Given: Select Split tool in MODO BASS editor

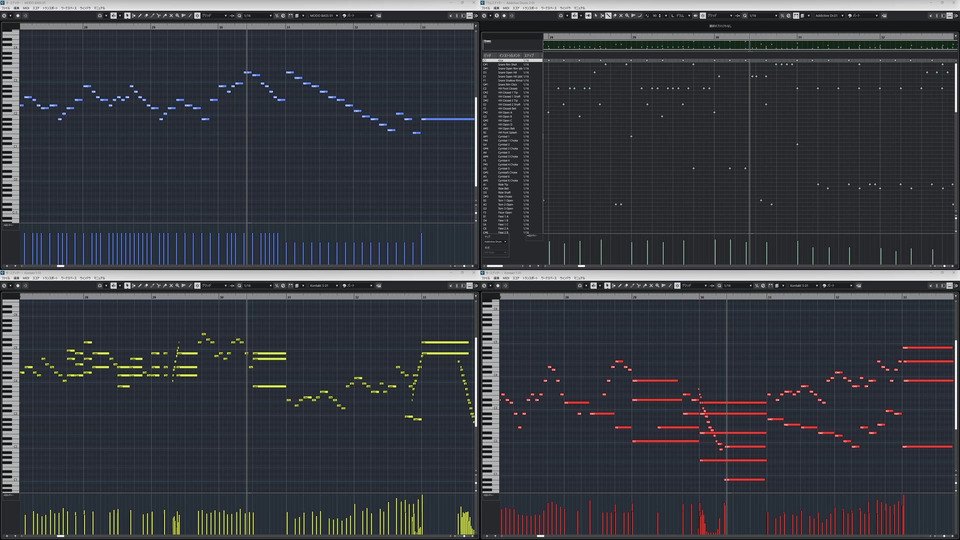Looking at the screenshot, I should [x=158, y=15].
